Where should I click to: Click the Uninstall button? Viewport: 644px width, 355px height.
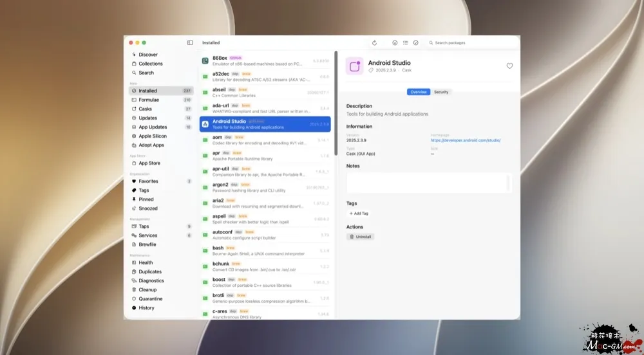[360, 237]
